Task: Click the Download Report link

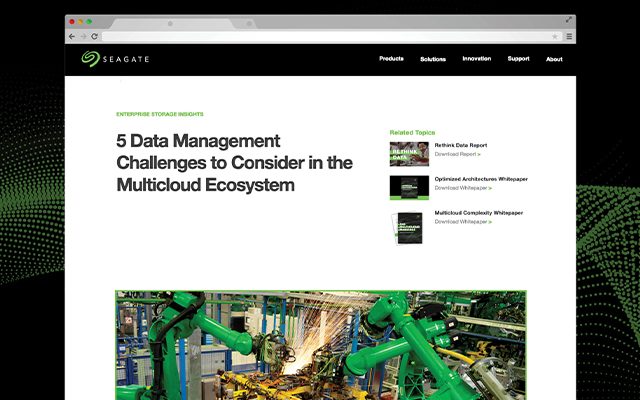Action: 457,155
